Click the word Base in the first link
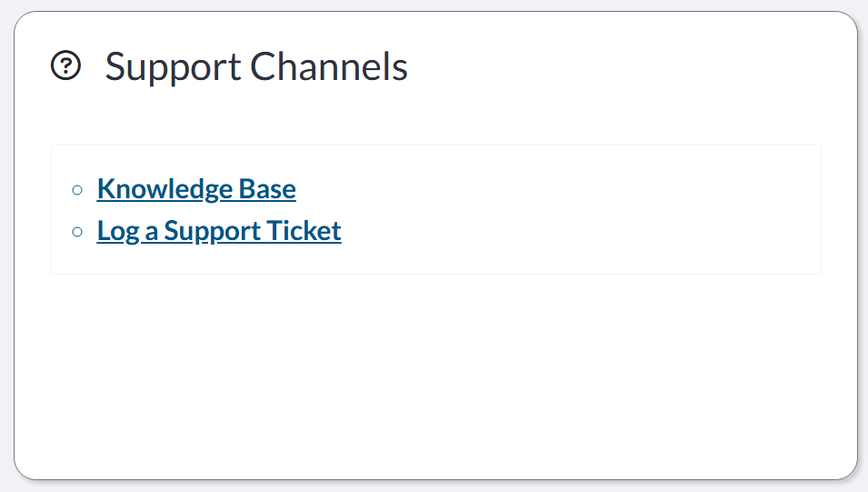The height and width of the screenshot is (492, 868). click(x=267, y=189)
